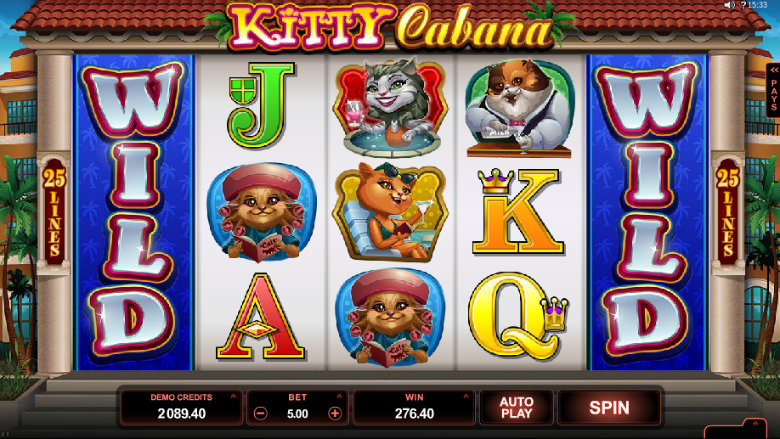Viewport: 780px width, 439px height.
Task: Start Auto Play
Action: point(516,408)
